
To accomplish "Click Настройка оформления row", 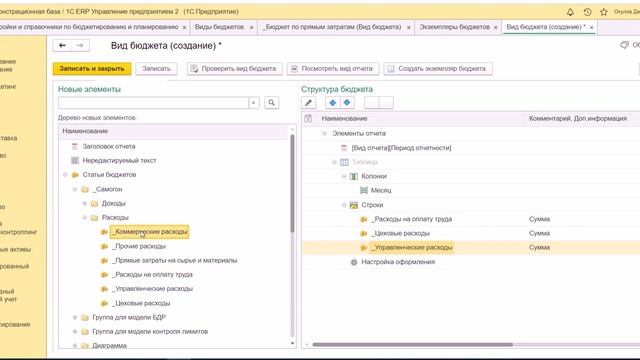I will click(x=398, y=262).
